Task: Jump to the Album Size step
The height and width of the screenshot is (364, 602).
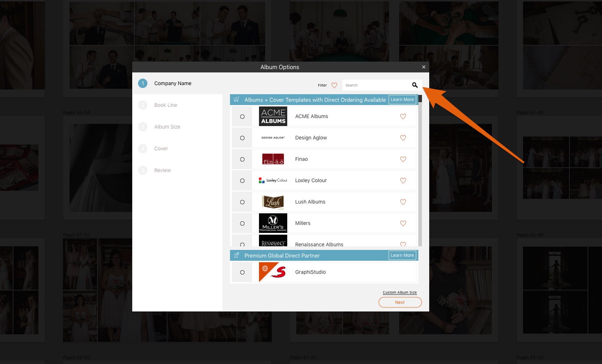Action: (x=167, y=127)
